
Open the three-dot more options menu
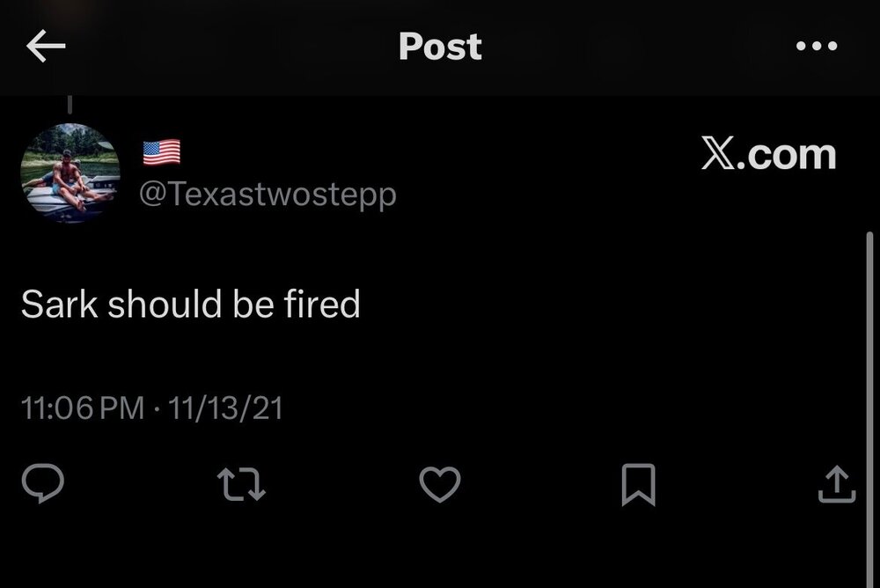pyautogui.click(x=817, y=47)
